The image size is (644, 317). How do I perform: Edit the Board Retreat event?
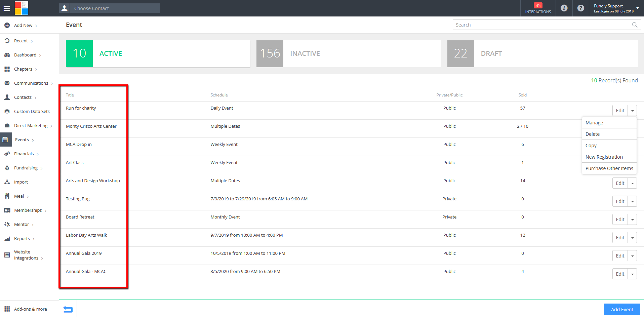click(620, 220)
